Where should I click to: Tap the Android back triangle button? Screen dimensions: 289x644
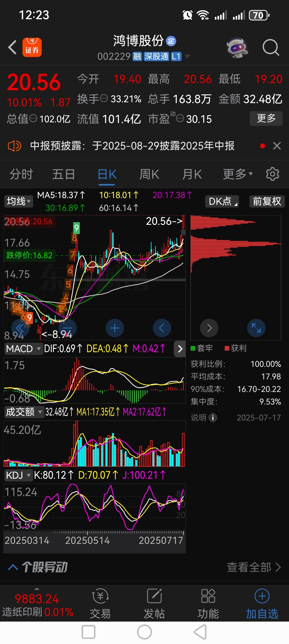200,632
